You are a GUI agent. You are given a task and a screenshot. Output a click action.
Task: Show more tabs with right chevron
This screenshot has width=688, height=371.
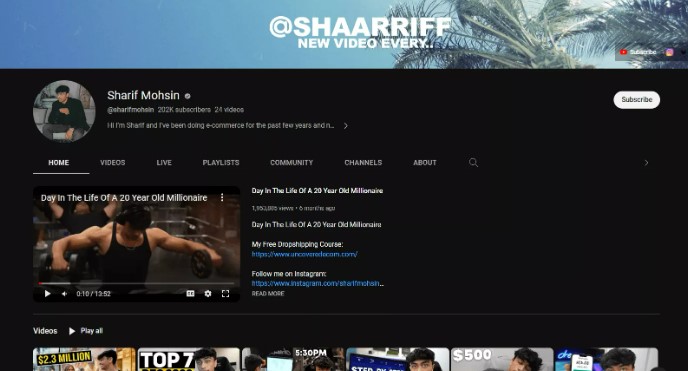646,163
